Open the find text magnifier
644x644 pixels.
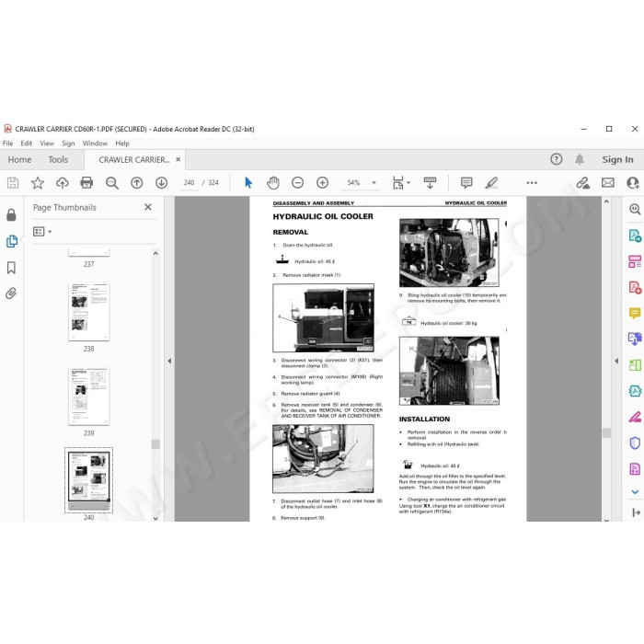111,183
